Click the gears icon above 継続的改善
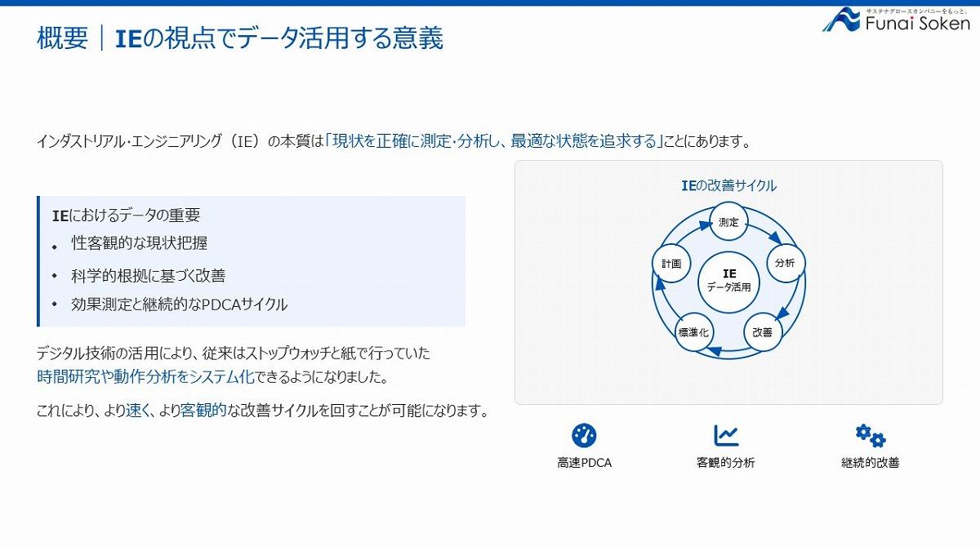This screenshot has width=980, height=551. point(870,435)
